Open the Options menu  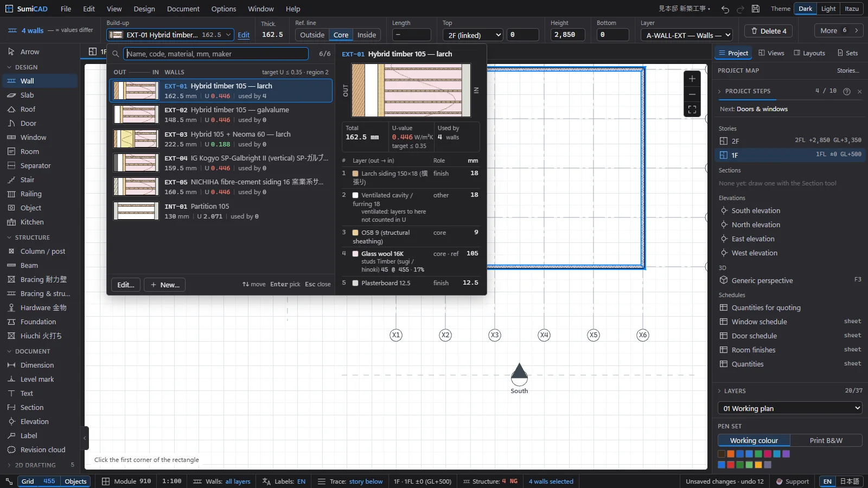(224, 9)
